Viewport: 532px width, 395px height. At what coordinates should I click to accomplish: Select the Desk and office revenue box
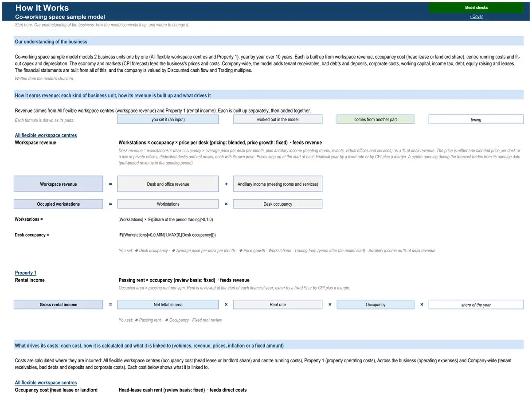tap(168, 184)
